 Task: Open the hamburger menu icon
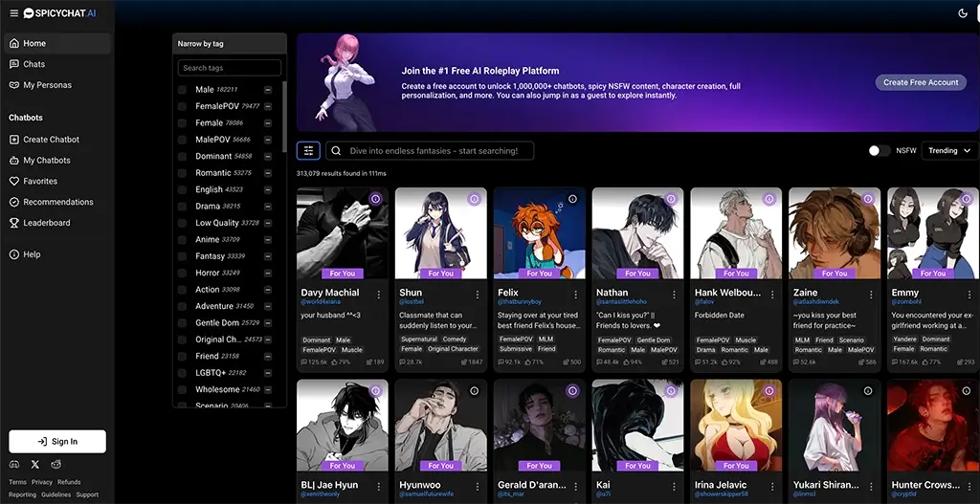13,13
